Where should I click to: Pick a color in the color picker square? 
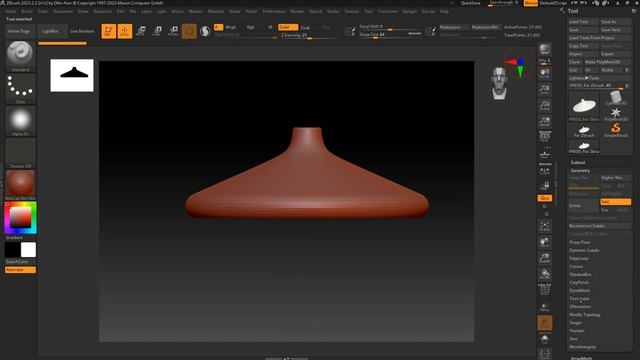pos(20,217)
